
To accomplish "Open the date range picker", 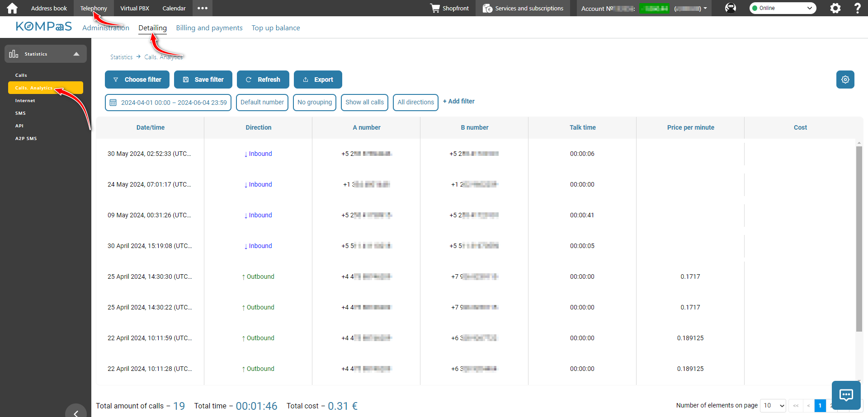I will [x=168, y=103].
